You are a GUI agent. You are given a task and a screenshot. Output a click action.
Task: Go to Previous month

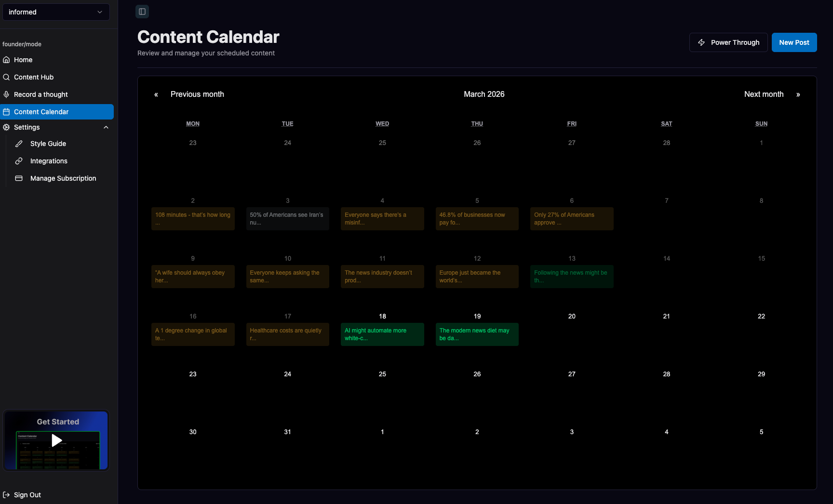pos(197,94)
